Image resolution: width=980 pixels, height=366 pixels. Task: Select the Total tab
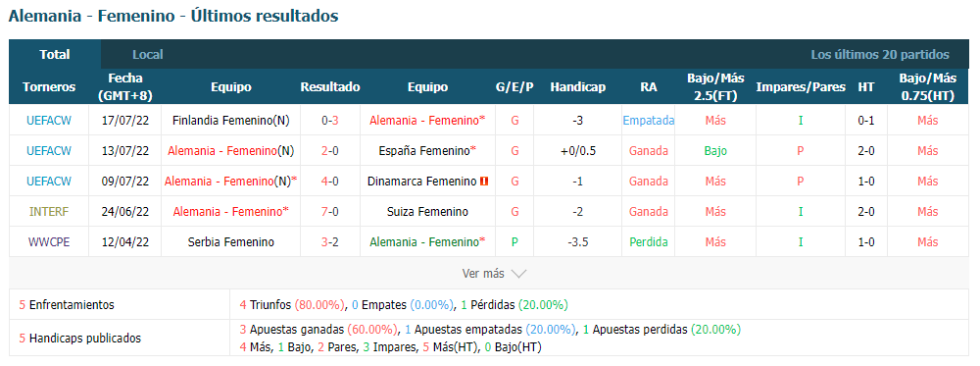pos(55,54)
